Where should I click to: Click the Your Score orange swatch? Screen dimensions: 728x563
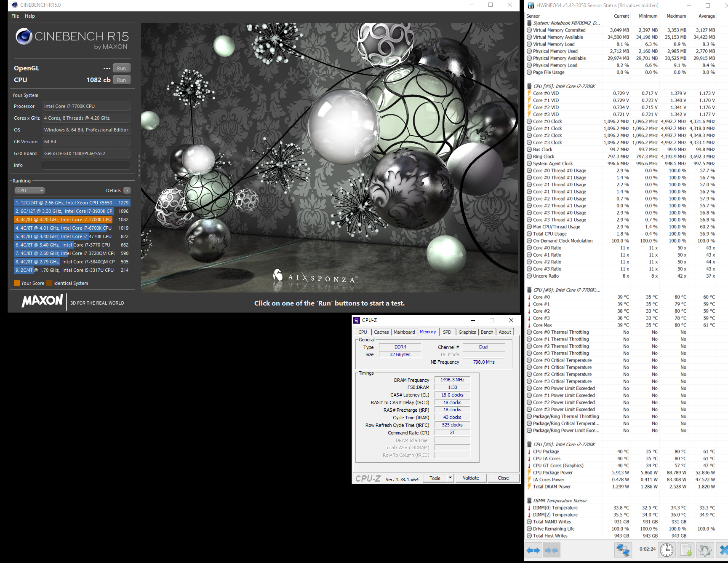17,283
